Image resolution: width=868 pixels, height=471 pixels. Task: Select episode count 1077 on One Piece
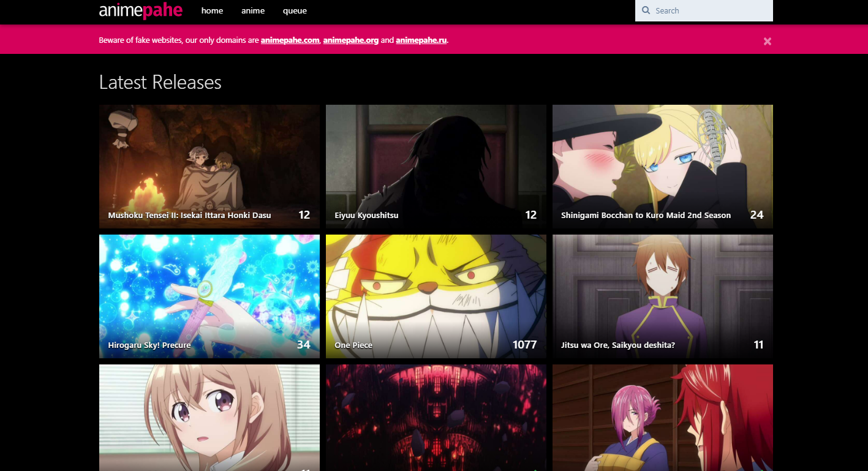click(x=524, y=345)
